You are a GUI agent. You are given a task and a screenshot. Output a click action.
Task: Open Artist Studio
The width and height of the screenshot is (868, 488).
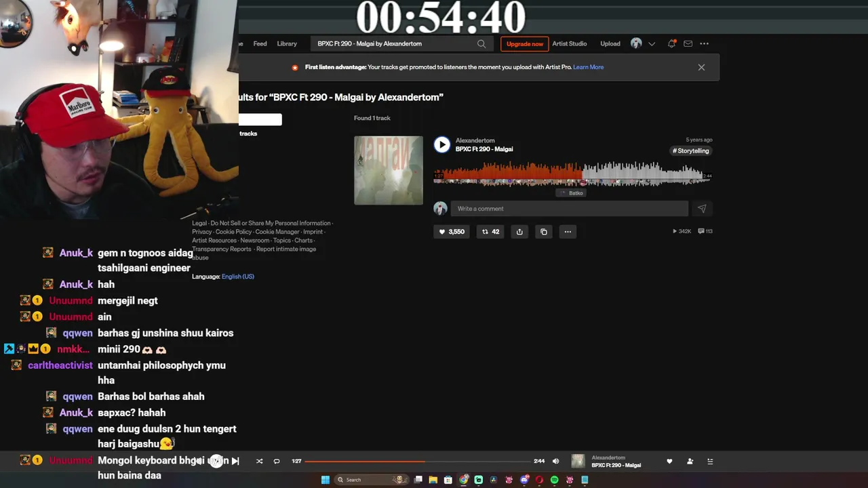570,43
